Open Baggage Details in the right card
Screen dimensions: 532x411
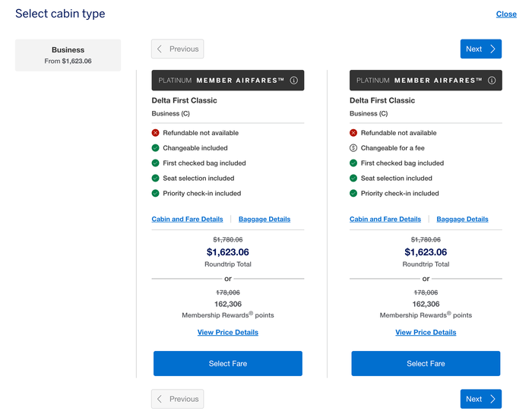[x=462, y=219]
